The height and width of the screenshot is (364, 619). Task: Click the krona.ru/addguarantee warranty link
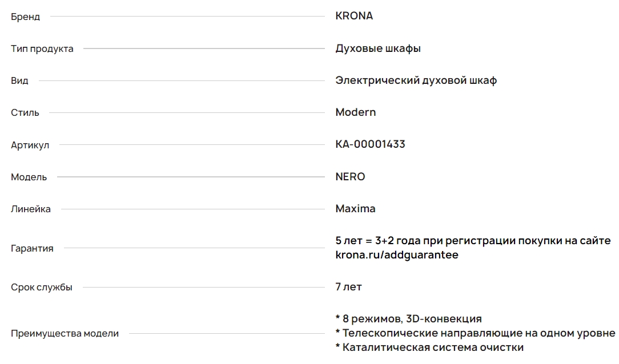click(397, 255)
